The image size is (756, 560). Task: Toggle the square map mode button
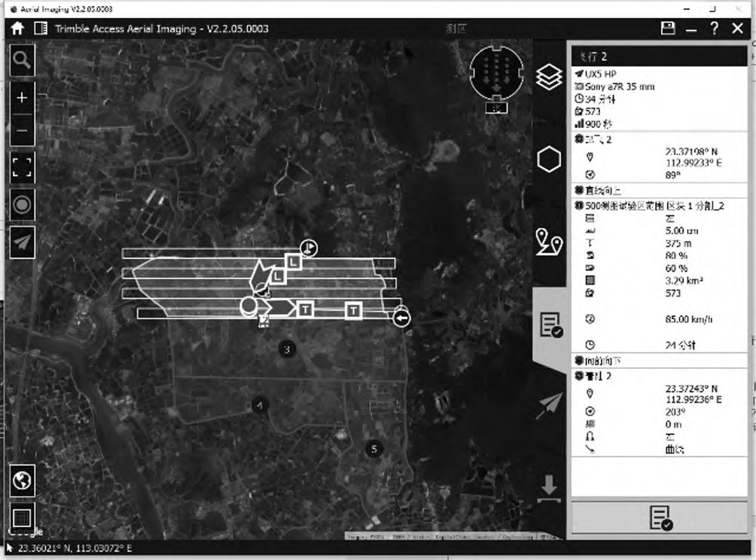pyautogui.click(x=22, y=518)
